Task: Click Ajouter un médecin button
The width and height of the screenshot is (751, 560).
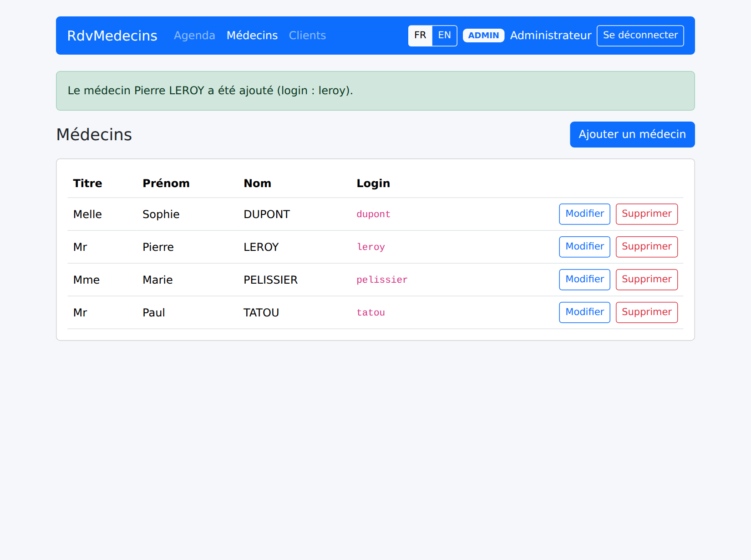Action: [x=632, y=134]
